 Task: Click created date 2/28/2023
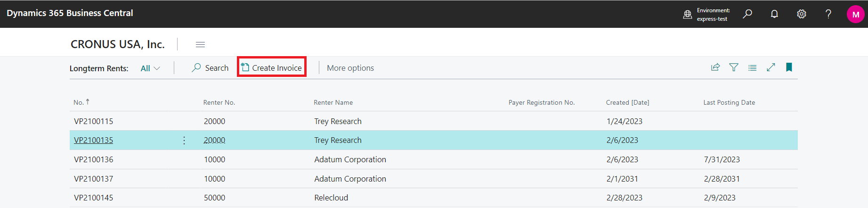coord(624,198)
